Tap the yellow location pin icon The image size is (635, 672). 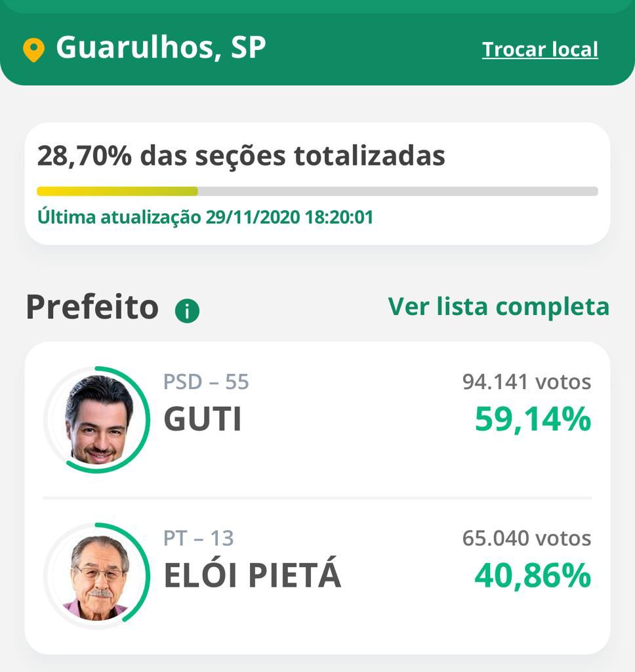click(33, 50)
